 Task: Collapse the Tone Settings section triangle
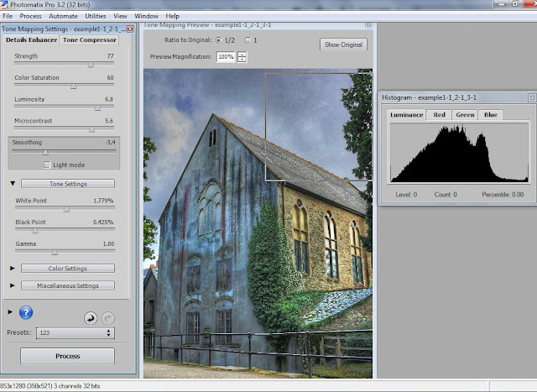click(13, 183)
